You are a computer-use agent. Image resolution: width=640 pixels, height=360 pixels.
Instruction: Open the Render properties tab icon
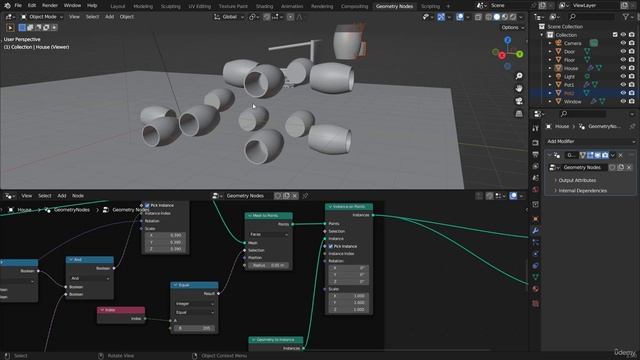pyautogui.click(x=536, y=143)
